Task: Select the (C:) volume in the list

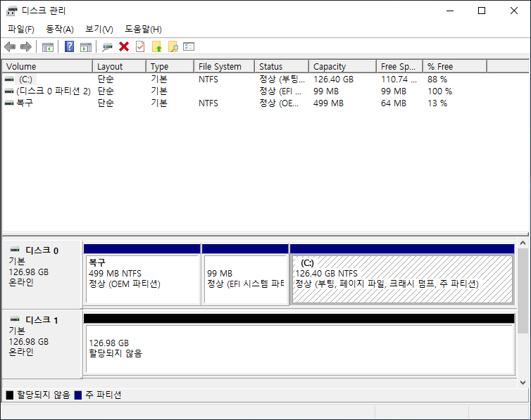Action: (x=26, y=79)
